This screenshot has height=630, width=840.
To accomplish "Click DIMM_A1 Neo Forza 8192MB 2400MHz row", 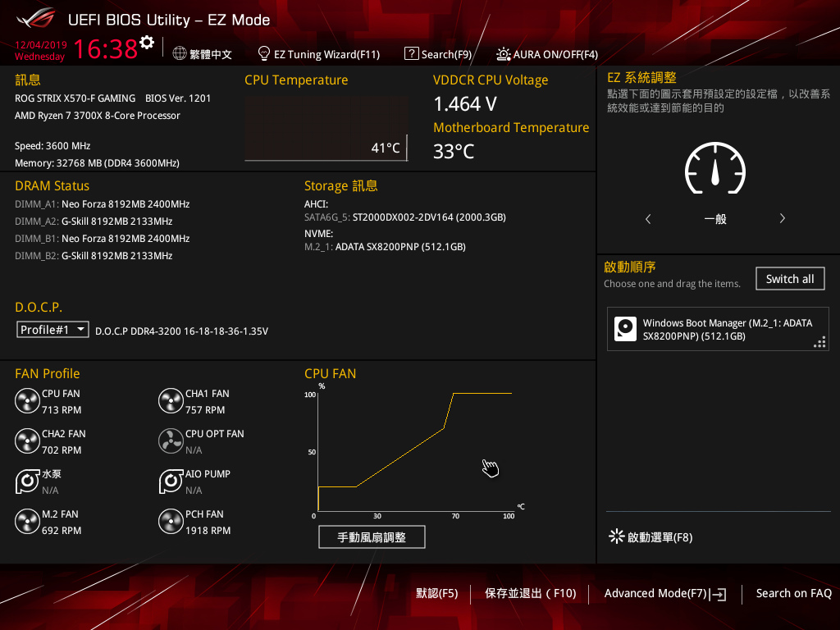I will tap(103, 204).
